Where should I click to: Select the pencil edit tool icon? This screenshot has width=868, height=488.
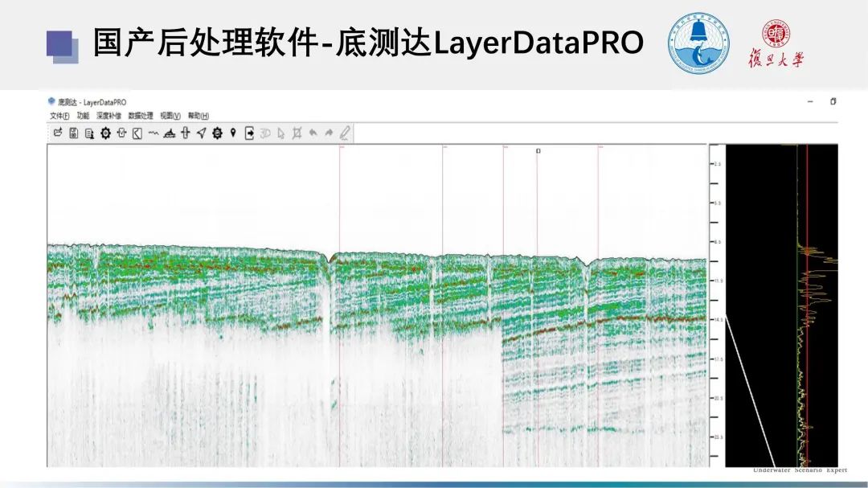point(345,133)
